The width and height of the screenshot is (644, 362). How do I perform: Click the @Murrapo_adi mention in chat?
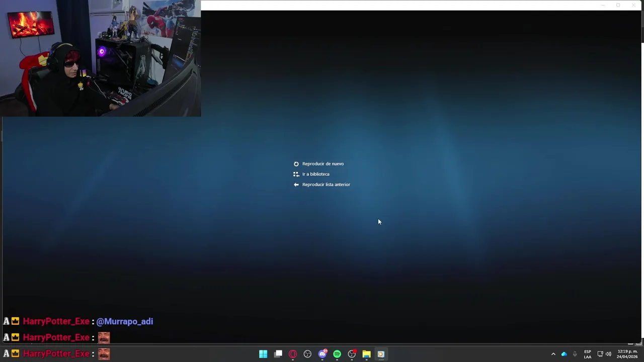(x=124, y=321)
